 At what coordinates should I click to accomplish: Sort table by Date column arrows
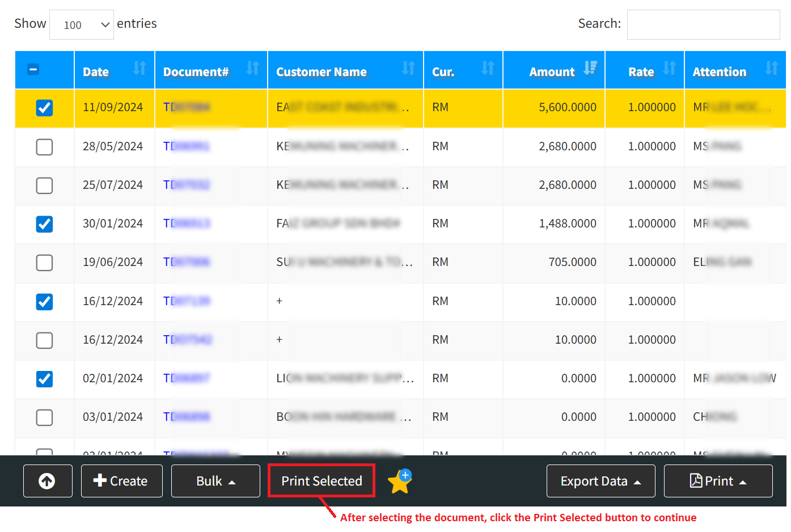coord(139,69)
